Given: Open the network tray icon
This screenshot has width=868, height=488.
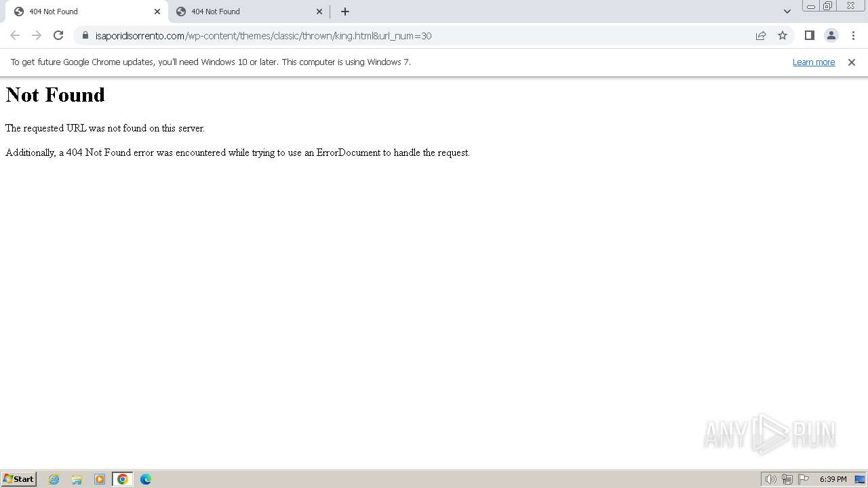Looking at the screenshot, I should [787, 479].
